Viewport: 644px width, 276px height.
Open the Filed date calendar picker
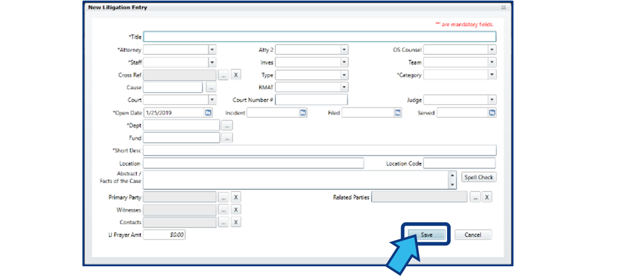(x=398, y=113)
